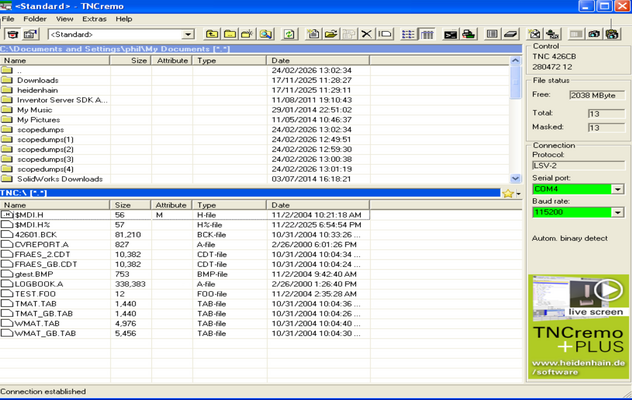Open the terminal console toolbar icon
This screenshot has width=632, height=400.
(x=450, y=34)
